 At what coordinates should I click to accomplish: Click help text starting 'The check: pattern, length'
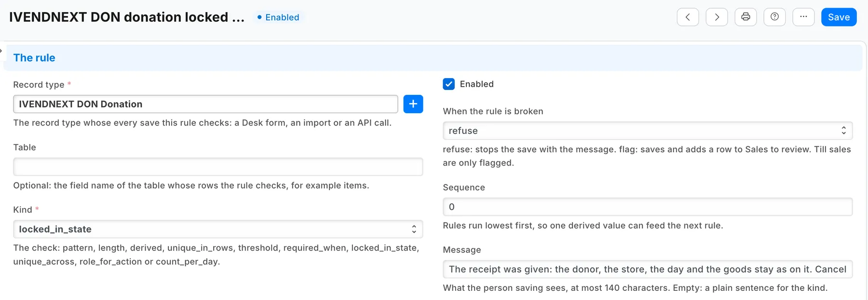pos(216,255)
